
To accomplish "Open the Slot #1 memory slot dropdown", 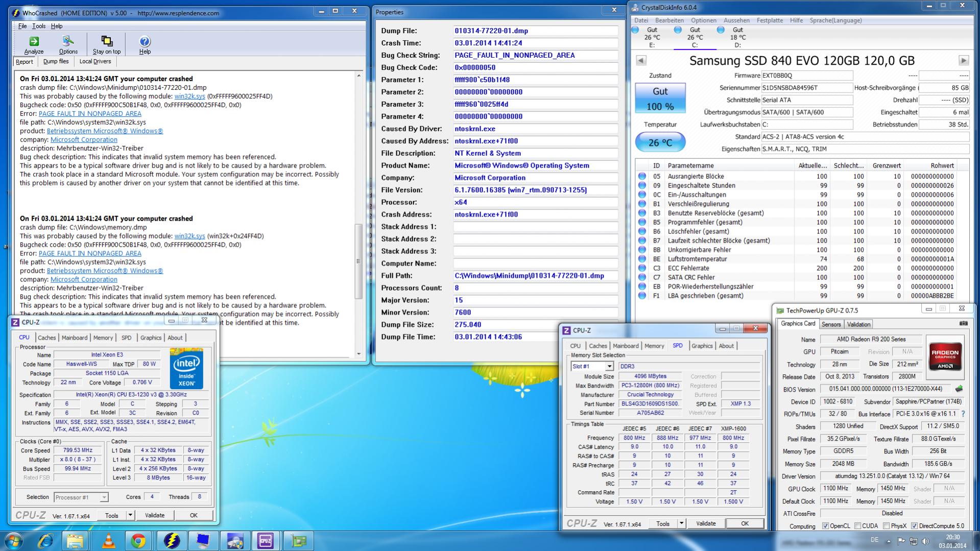I will coord(592,366).
